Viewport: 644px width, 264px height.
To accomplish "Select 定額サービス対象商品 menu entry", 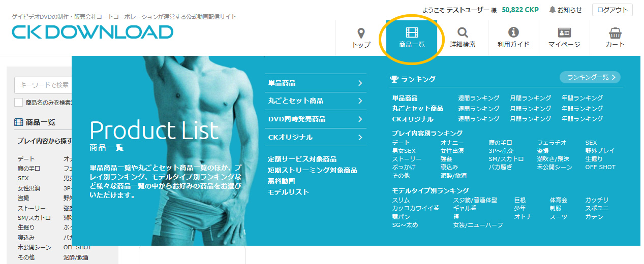I will point(302,159).
